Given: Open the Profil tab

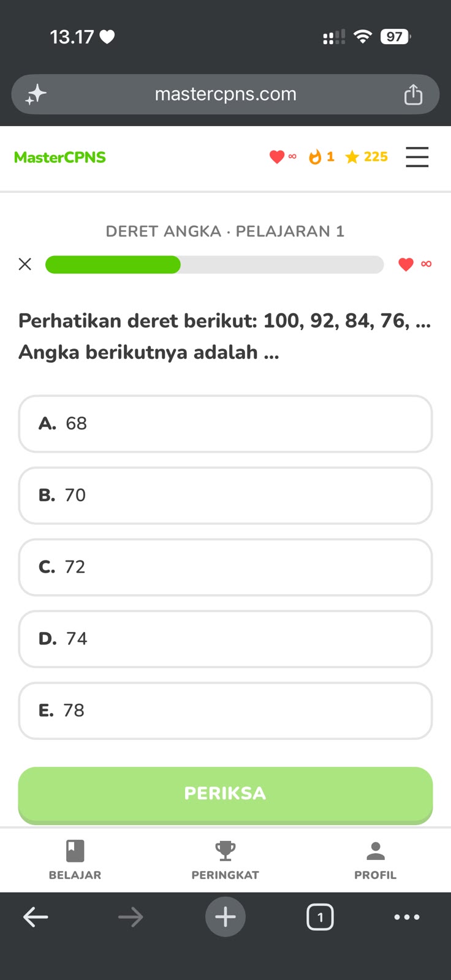Looking at the screenshot, I should [x=375, y=860].
